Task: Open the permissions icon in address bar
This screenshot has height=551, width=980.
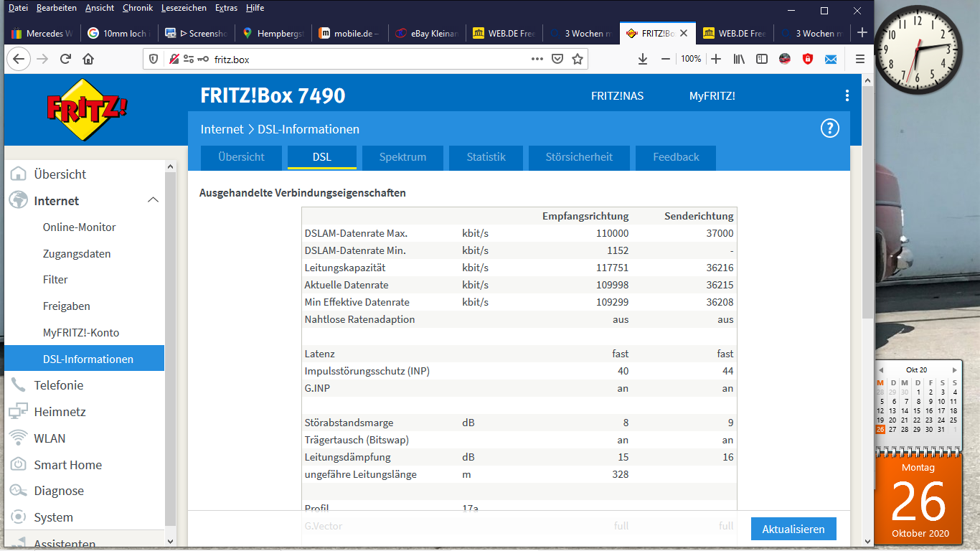Action: [x=189, y=59]
